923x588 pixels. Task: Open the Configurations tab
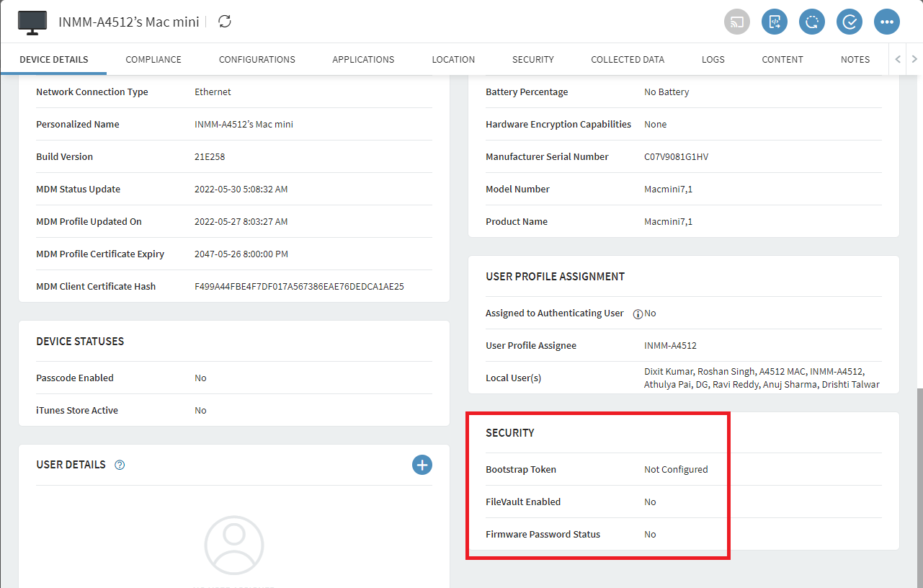257,60
